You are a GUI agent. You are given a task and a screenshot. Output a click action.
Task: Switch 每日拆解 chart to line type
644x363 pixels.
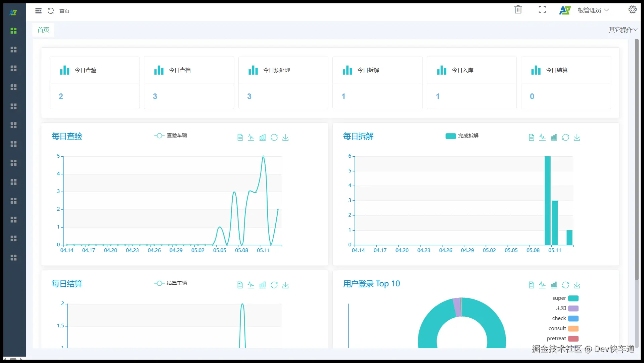[543, 137]
